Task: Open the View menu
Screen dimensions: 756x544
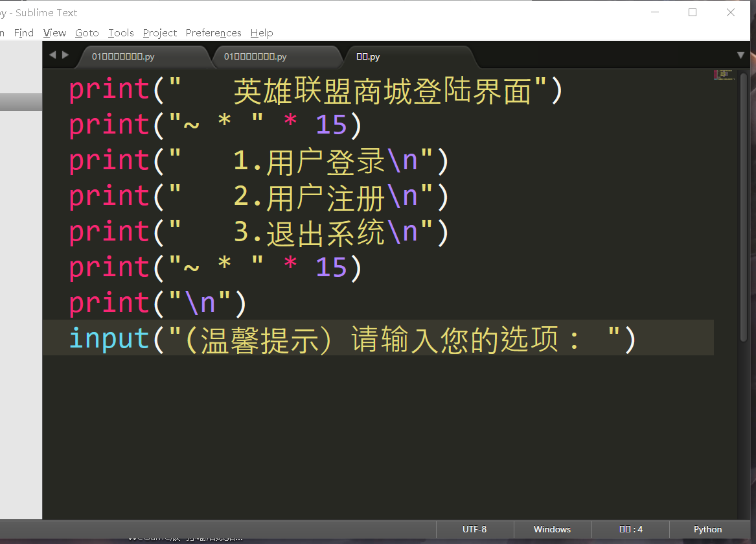Action: pyautogui.click(x=54, y=33)
